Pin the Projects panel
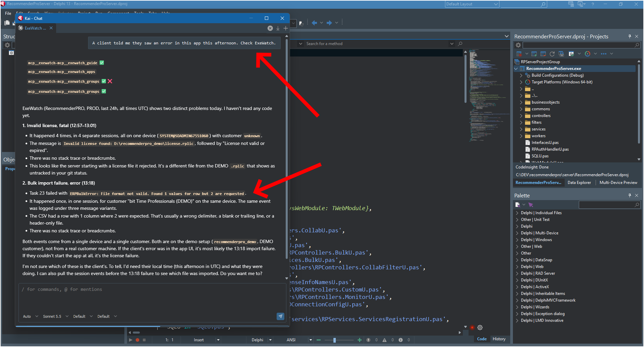Viewport: 644px width, 347px height. tap(630, 36)
